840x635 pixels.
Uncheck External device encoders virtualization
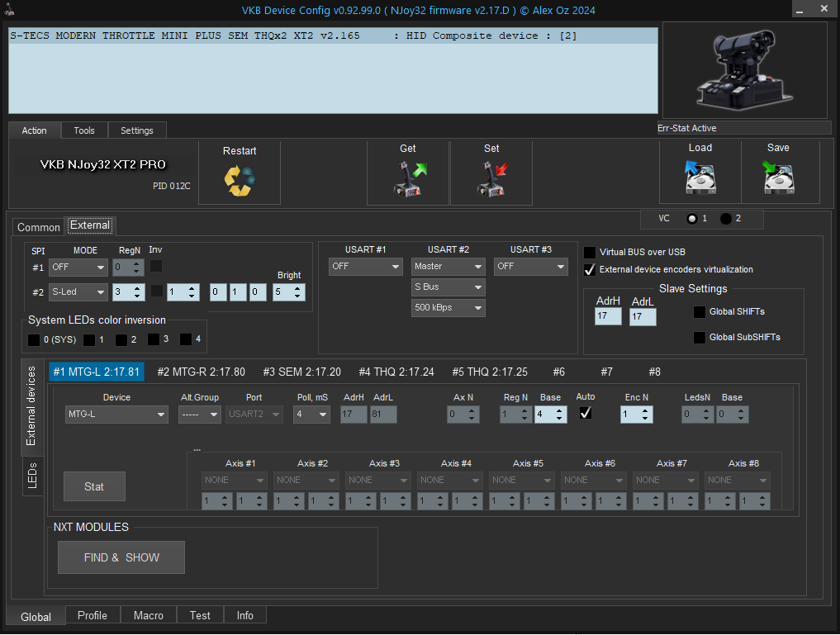click(x=590, y=269)
